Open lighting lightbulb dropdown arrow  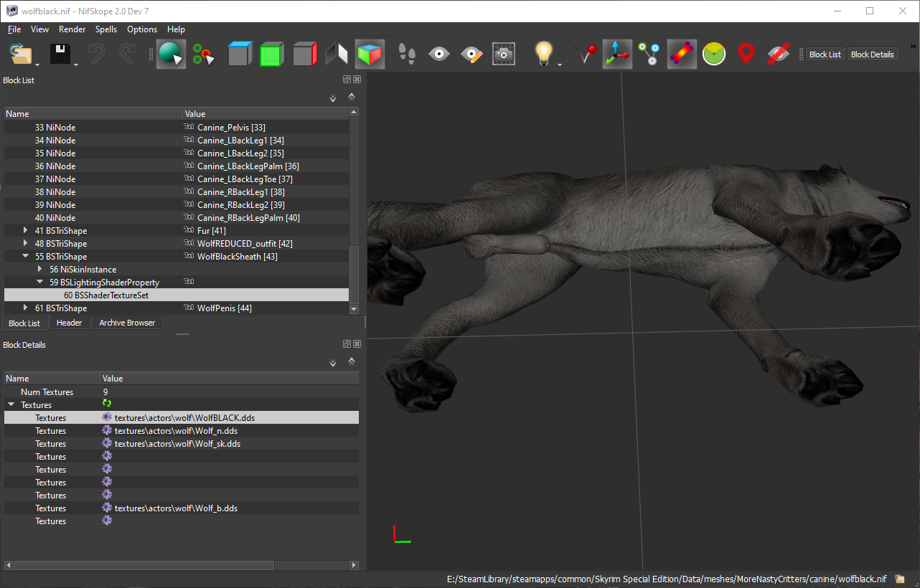tap(560, 65)
